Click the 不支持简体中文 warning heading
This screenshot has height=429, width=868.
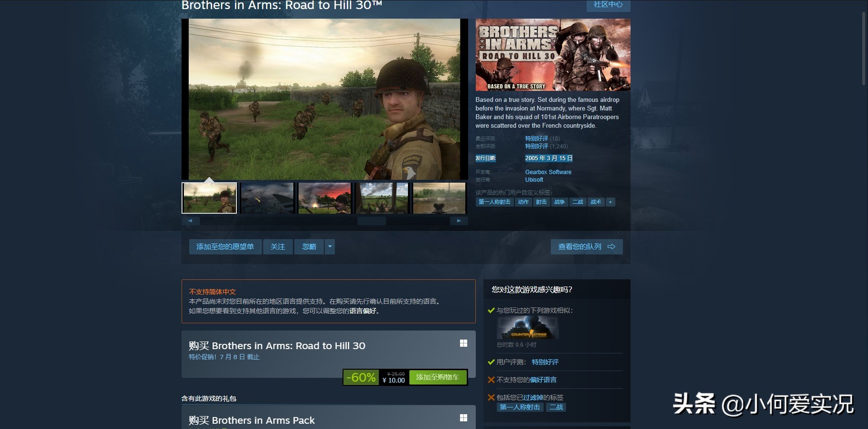click(212, 292)
